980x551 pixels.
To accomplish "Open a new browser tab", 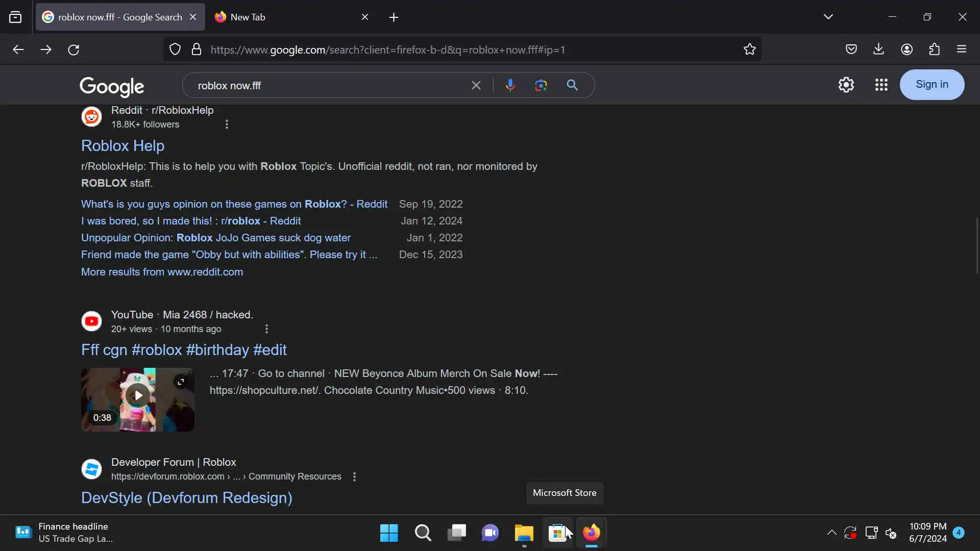I will coord(394,17).
